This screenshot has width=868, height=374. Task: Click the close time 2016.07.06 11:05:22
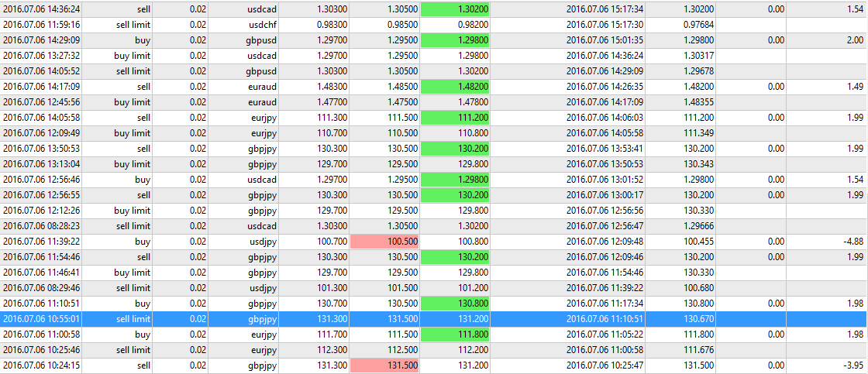click(603, 335)
